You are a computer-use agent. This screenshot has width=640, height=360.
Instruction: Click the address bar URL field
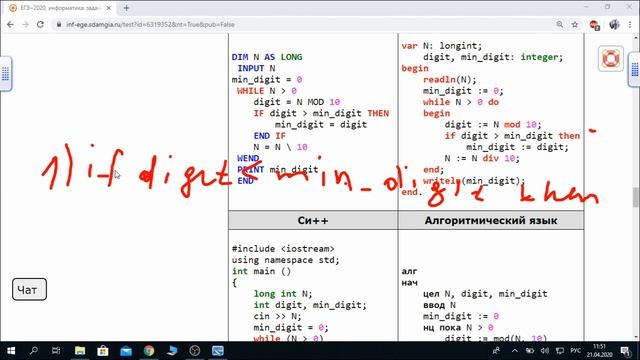click(302, 24)
